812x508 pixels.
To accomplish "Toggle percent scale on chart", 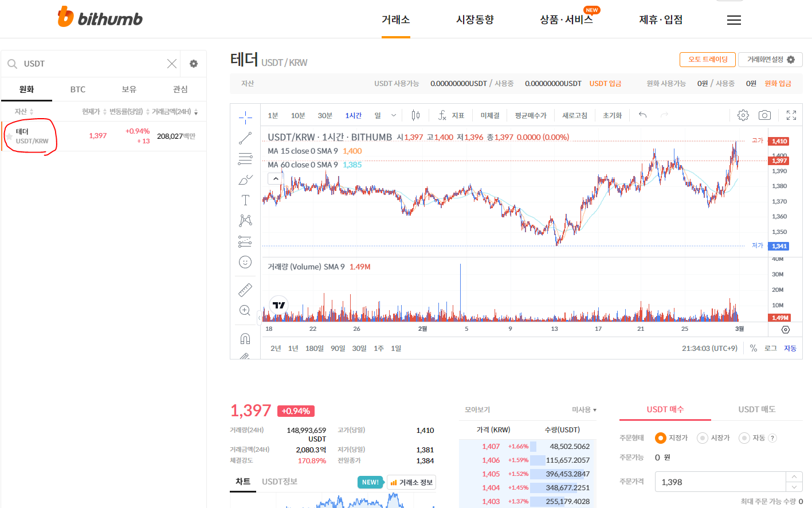I will coord(754,348).
